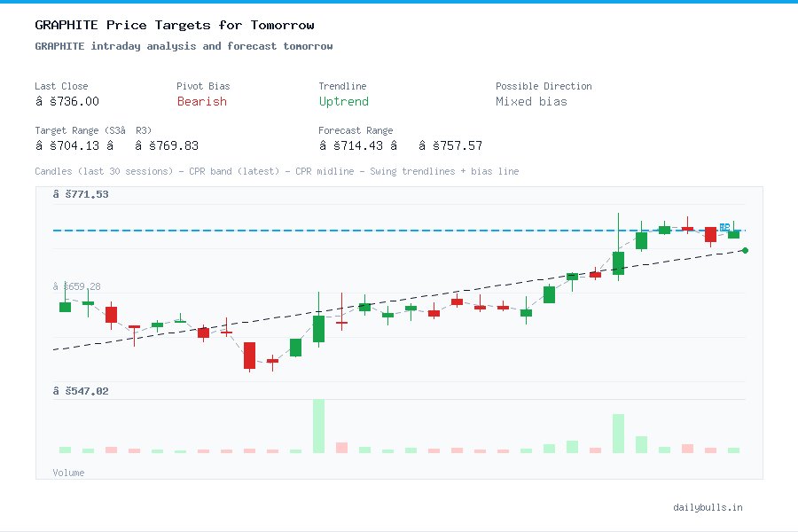This screenshot has width=798, height=532.
Task: Open the dailybulls.in link
Action: 708,507
